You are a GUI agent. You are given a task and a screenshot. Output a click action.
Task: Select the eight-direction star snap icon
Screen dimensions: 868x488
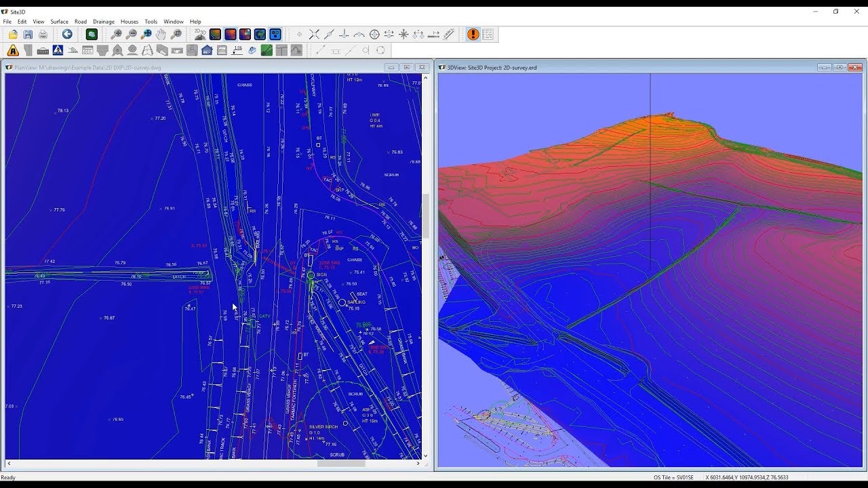[x=403, y=35]
